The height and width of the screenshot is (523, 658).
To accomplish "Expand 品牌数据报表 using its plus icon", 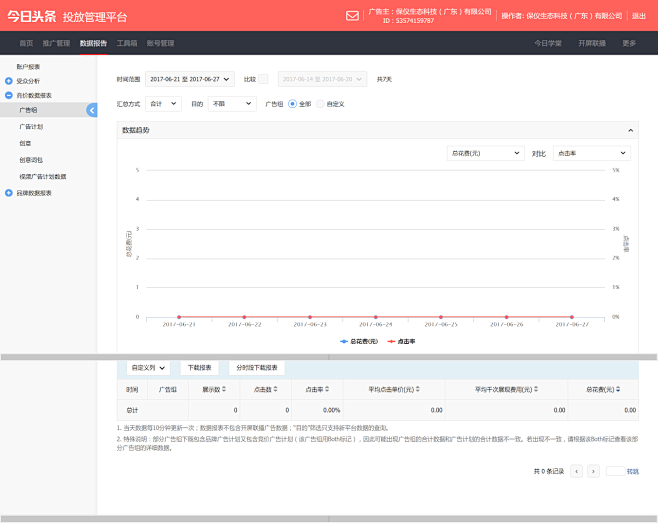I will pos(9,192).
